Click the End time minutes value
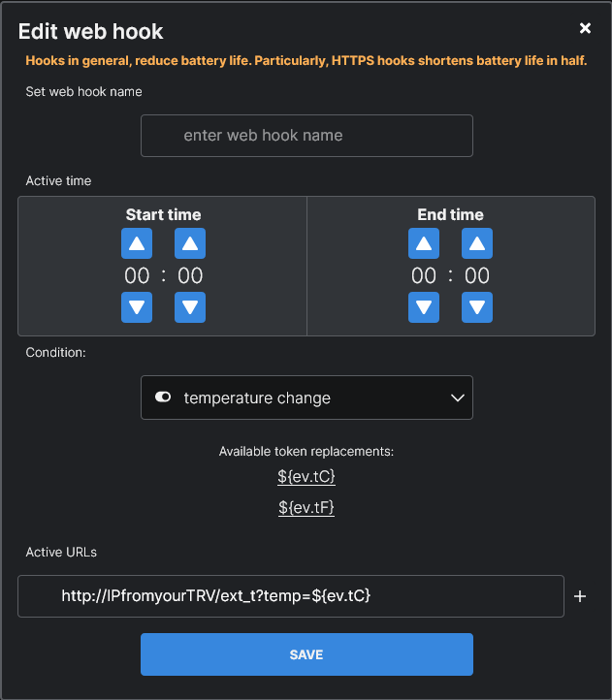The height and width of the screenshot is (700, 612). (x=477, y=276)
